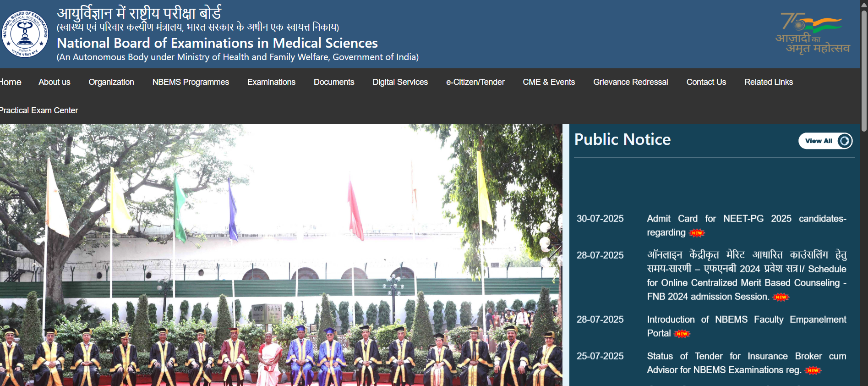The width and height of the screenshot is (868, 386).
Task: Go to Grievance Redressal page
Action: pos(630,82)
